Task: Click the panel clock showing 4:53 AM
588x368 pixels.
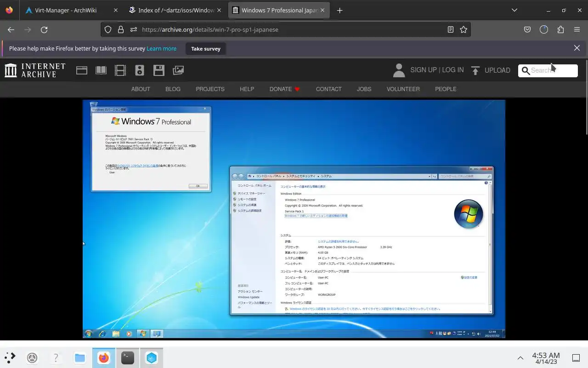Action: [546, 358]
